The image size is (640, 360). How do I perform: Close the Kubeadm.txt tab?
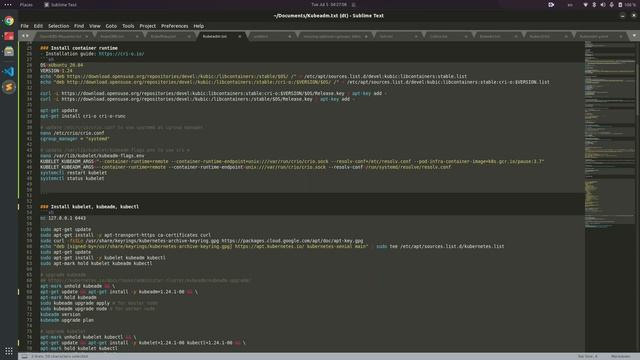(240, 36)
